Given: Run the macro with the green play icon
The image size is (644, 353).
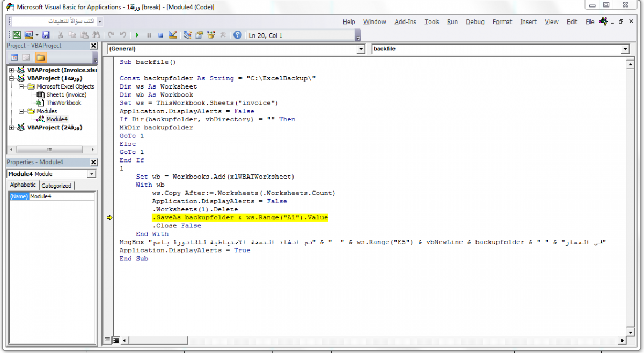Looking at the screenshot, I should (x=137, y=35).
